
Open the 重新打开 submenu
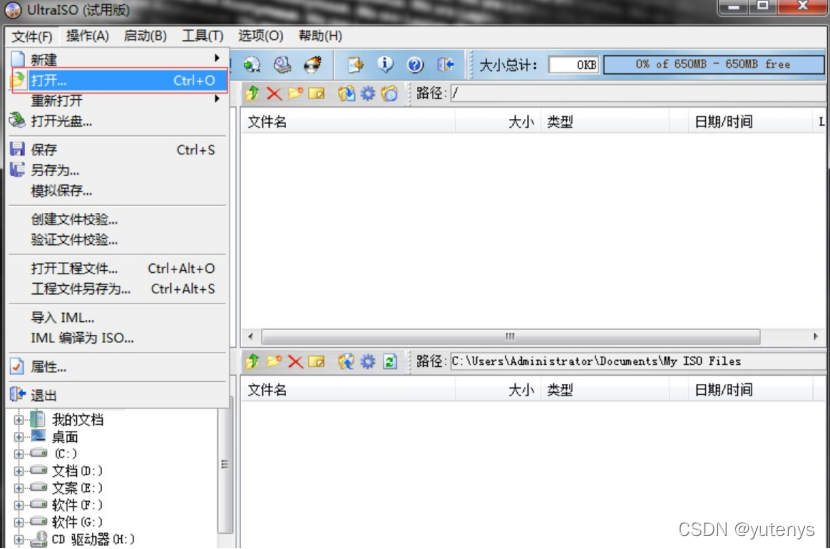point(118,101)
